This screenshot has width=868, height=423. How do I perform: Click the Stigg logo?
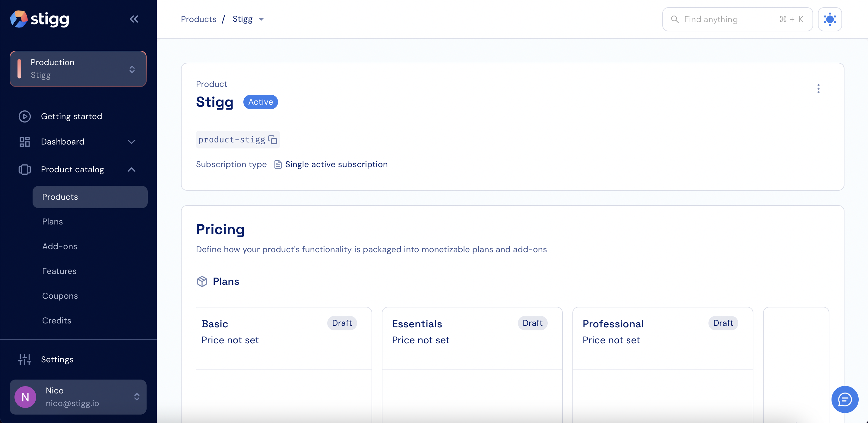click(40, 19)
